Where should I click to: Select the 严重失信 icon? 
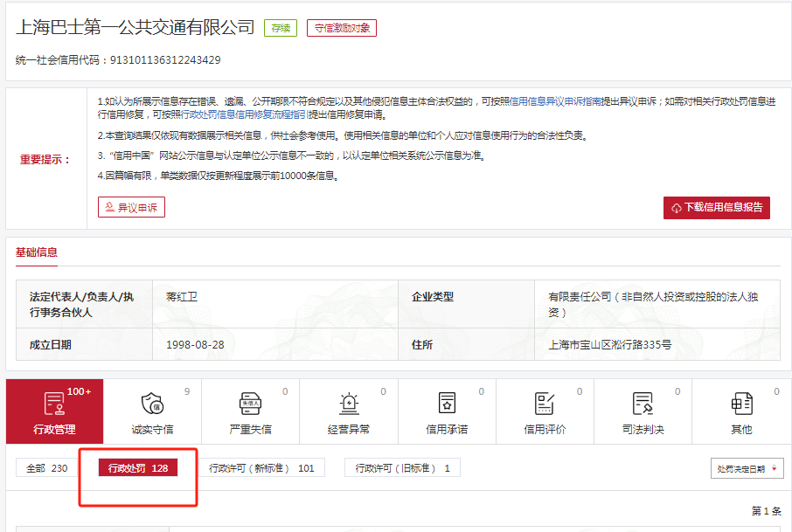(250, 404)
